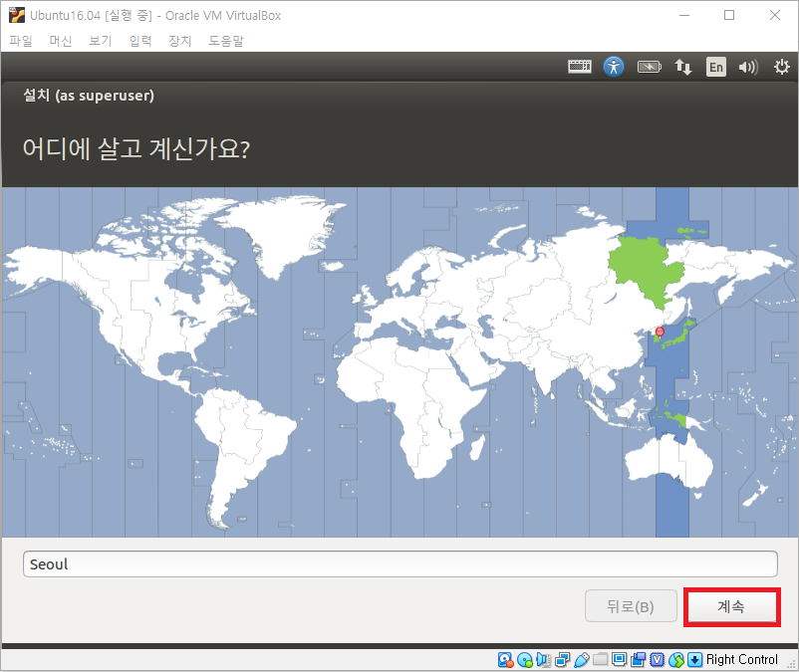
Task: Open the system power gear menu
Action: pyautogui.click(x=782, y=67)
